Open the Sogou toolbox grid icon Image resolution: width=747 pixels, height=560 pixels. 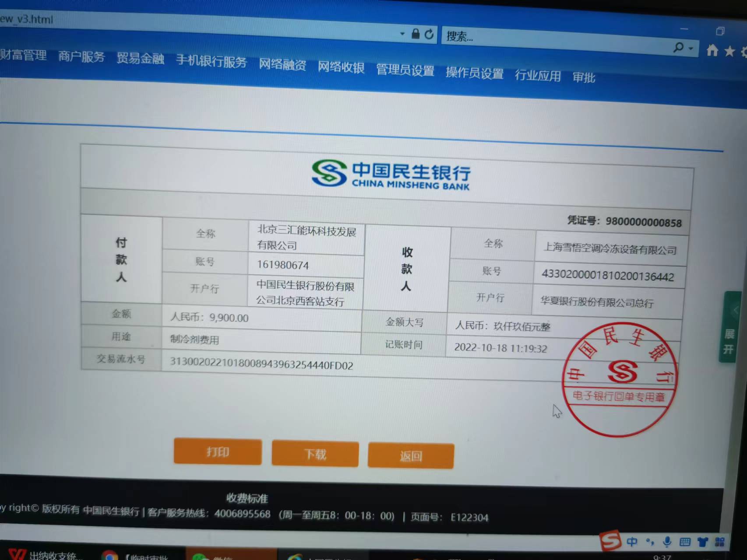click(719, 542)
